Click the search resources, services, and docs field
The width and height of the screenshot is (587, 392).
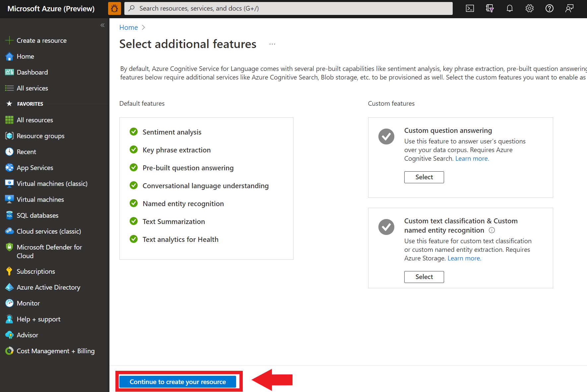click(289, 9)
